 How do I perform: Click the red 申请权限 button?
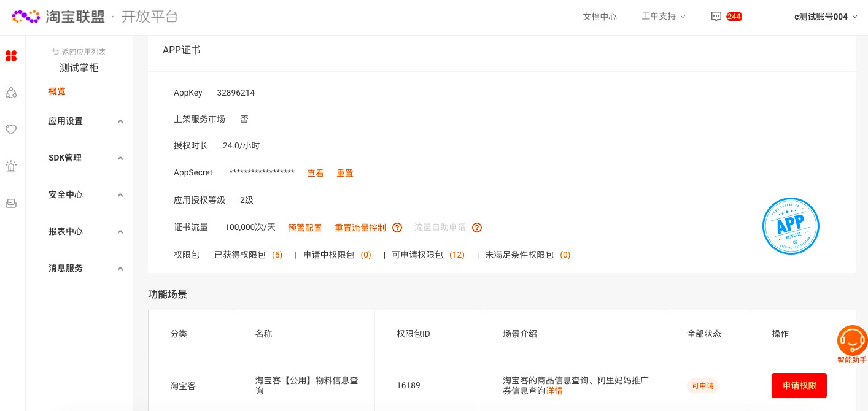click(799, 385)
